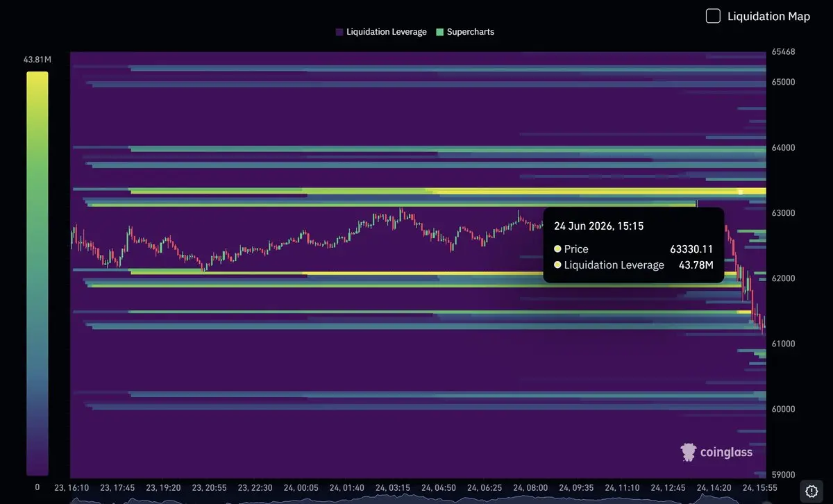Click the 63000 price axis label
The image size is (833, 504).
click(x=783, y=213)
